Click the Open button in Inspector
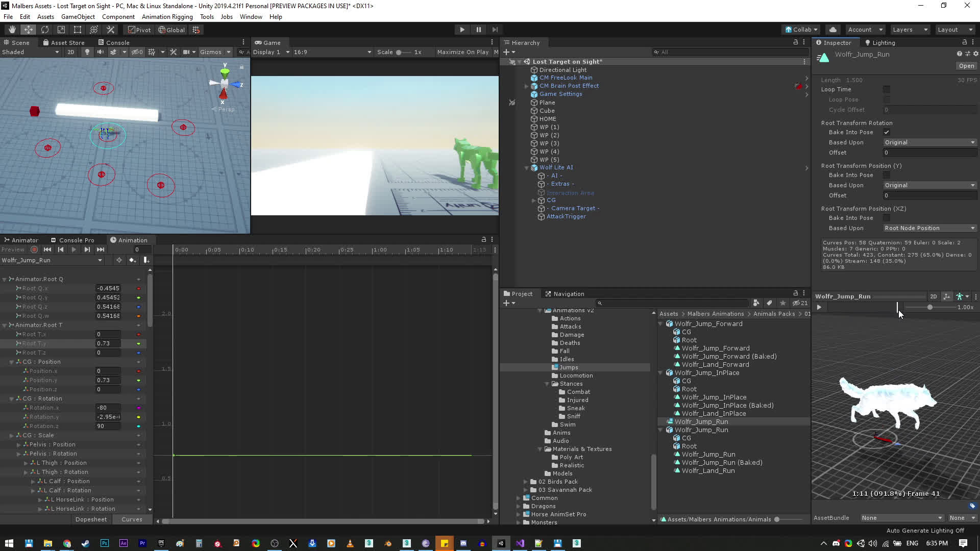 tap(966, 66)
